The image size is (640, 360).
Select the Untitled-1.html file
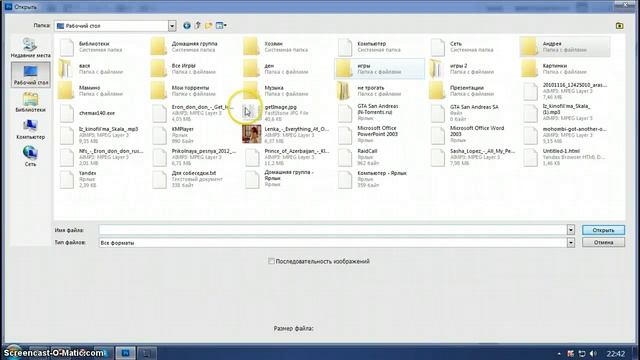[x=564, y=157]
